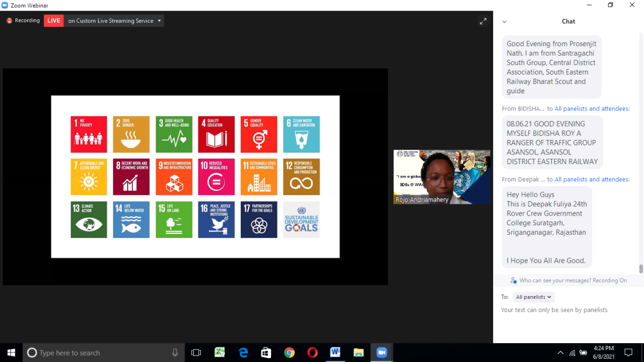This screenshot has width=644, height=362.
Task: Click the chat message input field
Action: coord(568,322)
